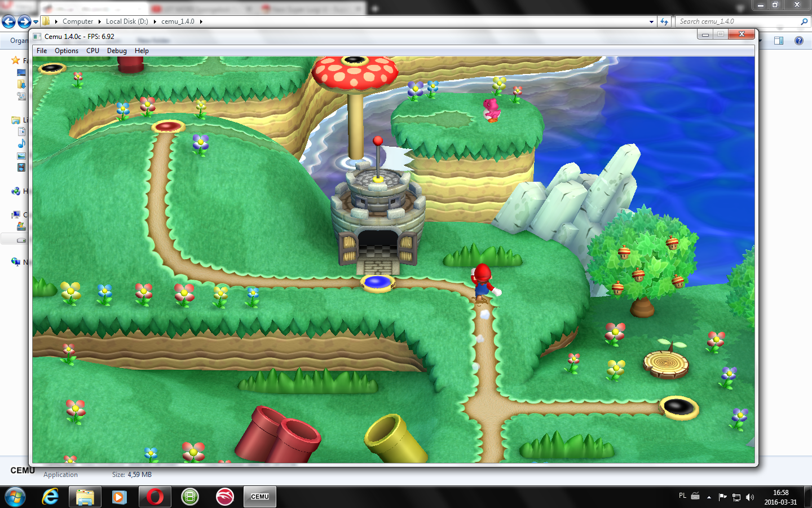
Task: Switch to CEMU on the taskbar
Action: coord(260,497)
